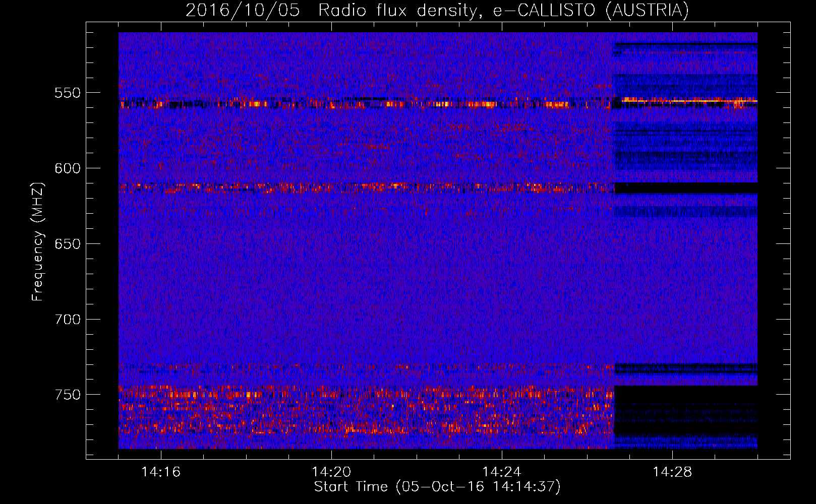
Task: Select the 'Frequency (MHZ)' axis label
Action: [x=38, y=241]
